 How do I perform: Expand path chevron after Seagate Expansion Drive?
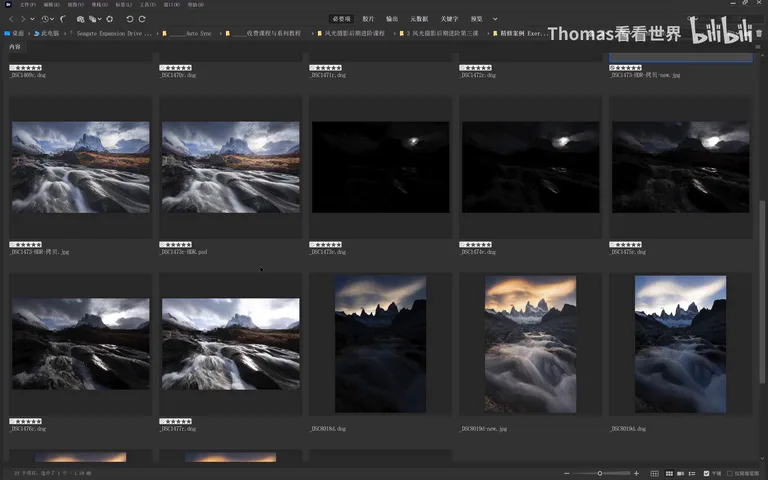click(157, 33)
